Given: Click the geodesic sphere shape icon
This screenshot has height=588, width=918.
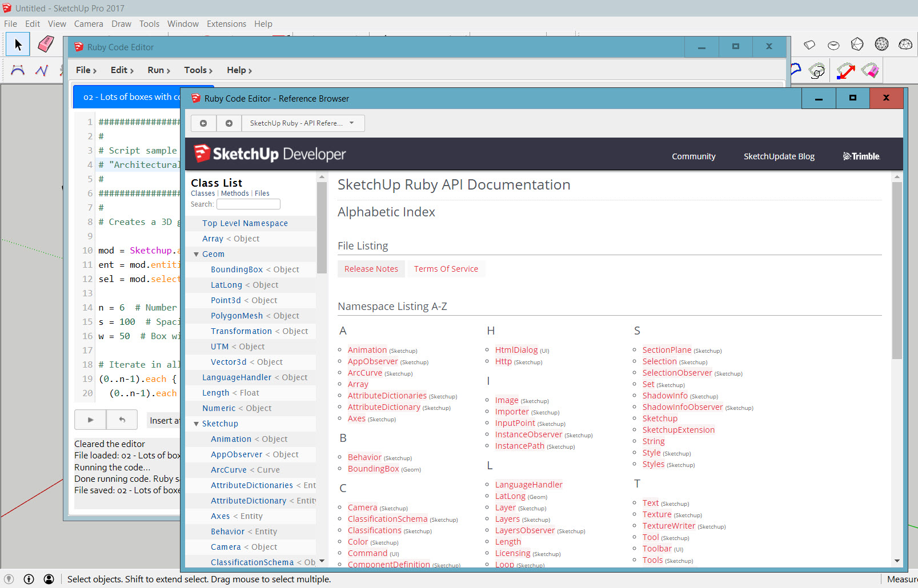Looking at the screenshot, I should 881,45.
